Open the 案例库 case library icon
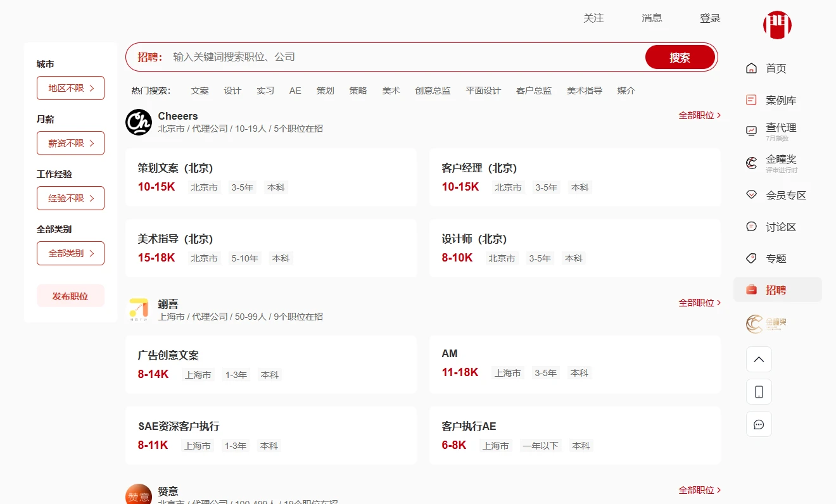 pyautogui.click(x=751, y=99)
